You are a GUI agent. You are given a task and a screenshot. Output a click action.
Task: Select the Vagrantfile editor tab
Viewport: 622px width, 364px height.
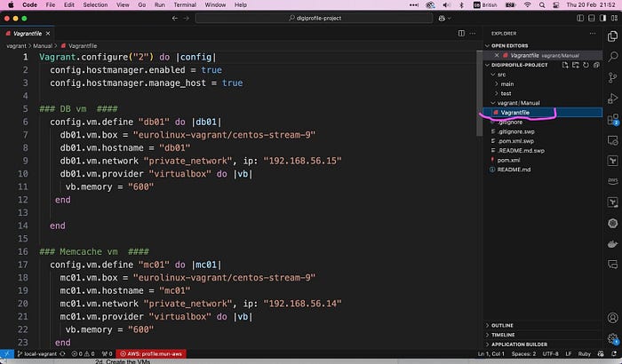point(27,34)
